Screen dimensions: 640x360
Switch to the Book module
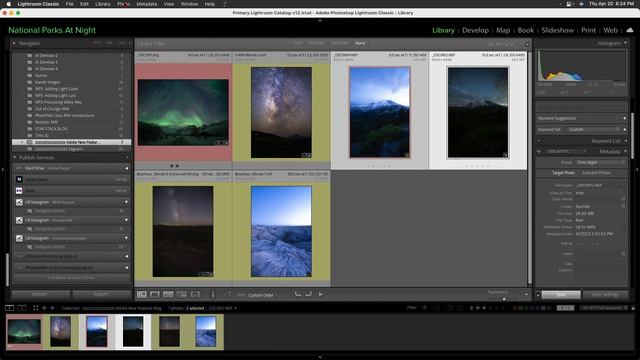point(525,30)
